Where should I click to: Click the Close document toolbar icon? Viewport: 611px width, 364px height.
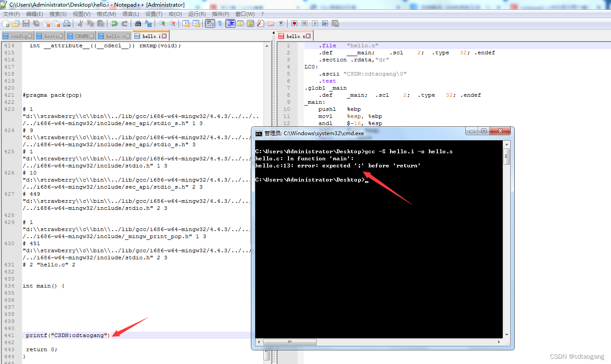pos(46,23)
